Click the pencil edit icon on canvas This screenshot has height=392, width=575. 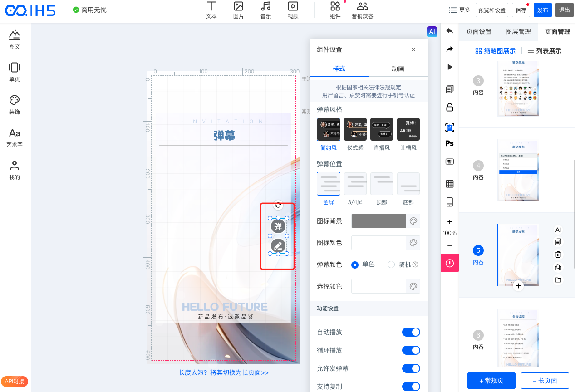coord(278,246)
